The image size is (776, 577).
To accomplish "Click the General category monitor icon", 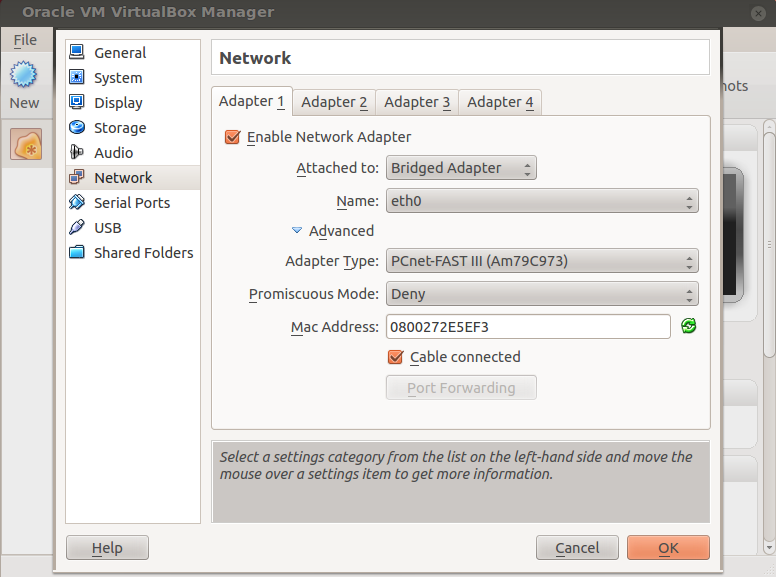I will pos(77,52).
